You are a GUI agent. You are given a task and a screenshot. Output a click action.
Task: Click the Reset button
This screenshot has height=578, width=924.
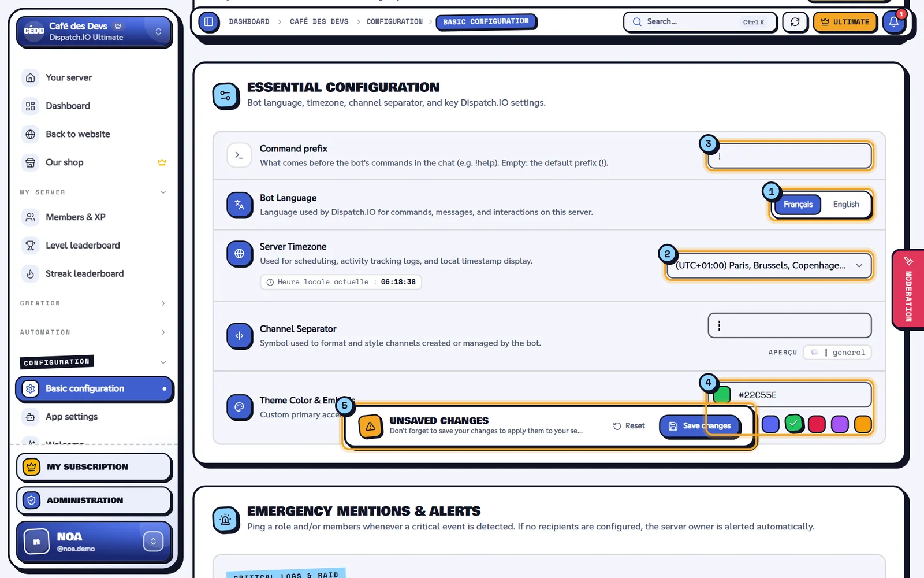coord(629,426)
